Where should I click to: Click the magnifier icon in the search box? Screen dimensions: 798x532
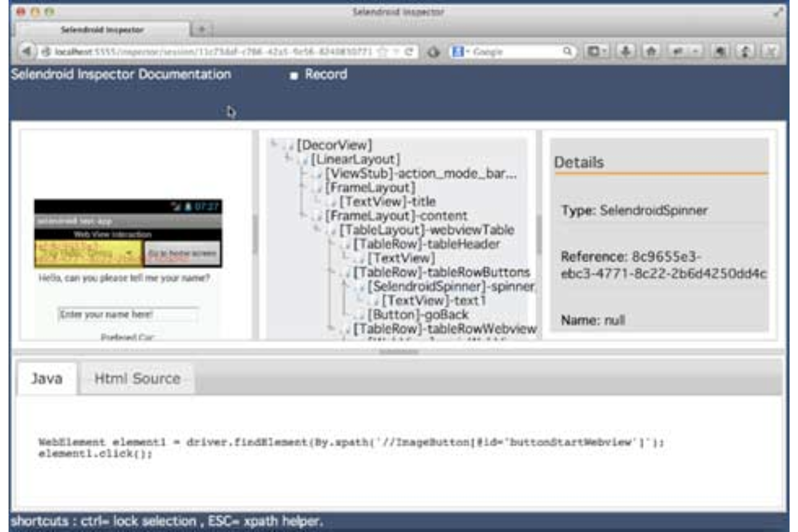(567, 51)
